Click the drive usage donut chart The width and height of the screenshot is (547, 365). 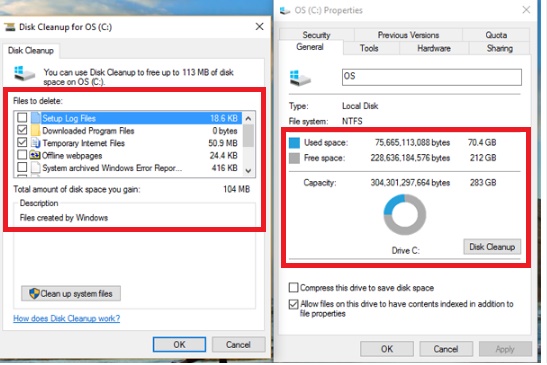click(x=405, y=215)
